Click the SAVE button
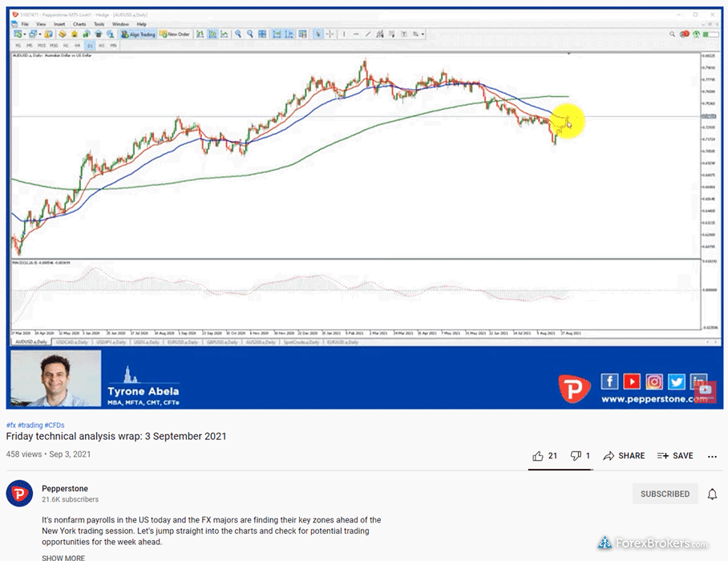 point(675,456)
